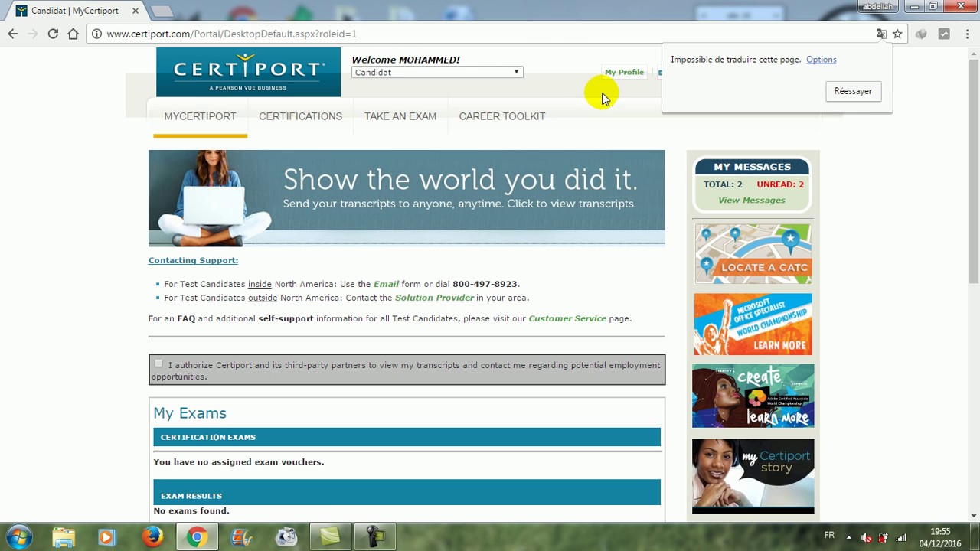This screenshot has width=980, height=551.
Task: Open the screen recorder taskbar icon
Action: [x=375, y=537]
